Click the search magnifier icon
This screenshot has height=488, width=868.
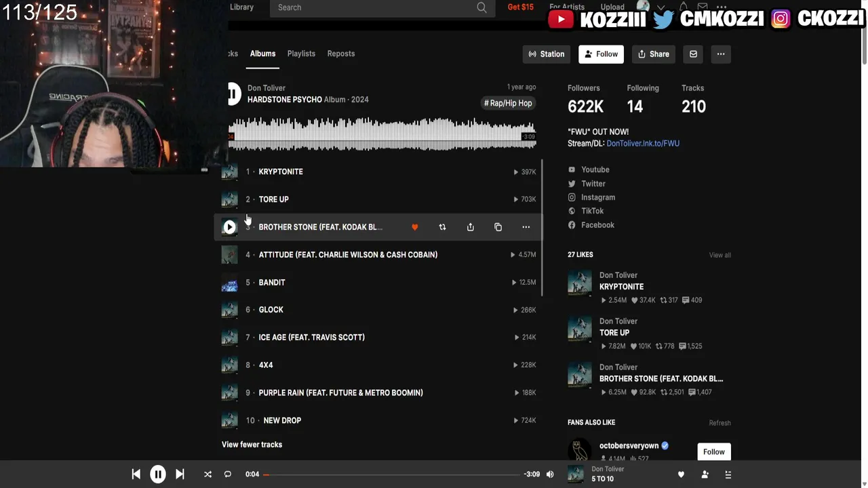coord(481,7)
